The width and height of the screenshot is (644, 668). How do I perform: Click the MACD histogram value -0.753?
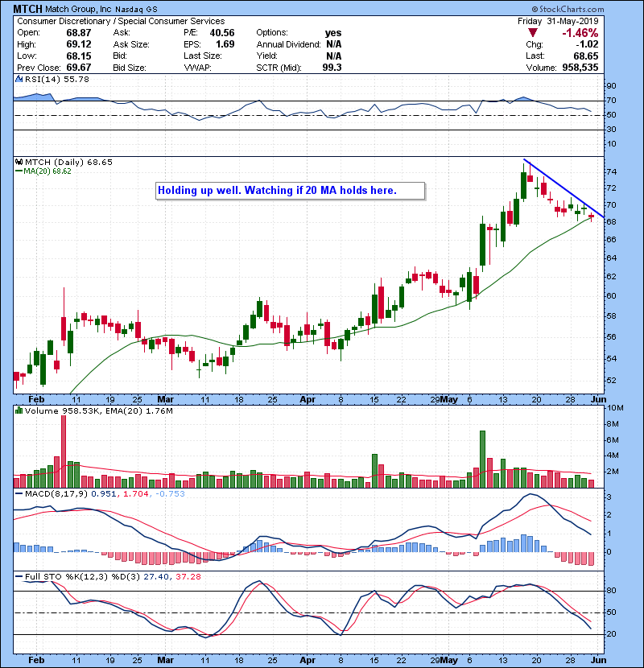click(x=170, y=494)
